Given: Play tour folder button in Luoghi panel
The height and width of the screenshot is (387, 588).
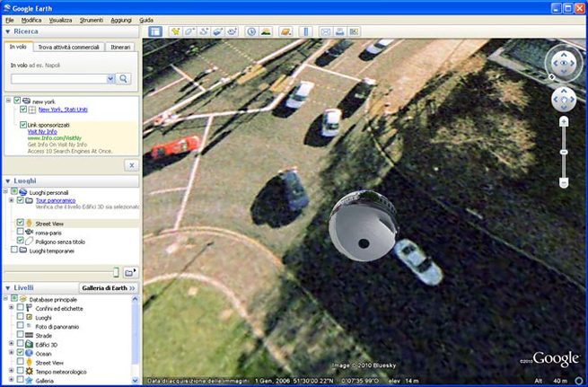Looking at the screenshot, I should click(130, 273).
